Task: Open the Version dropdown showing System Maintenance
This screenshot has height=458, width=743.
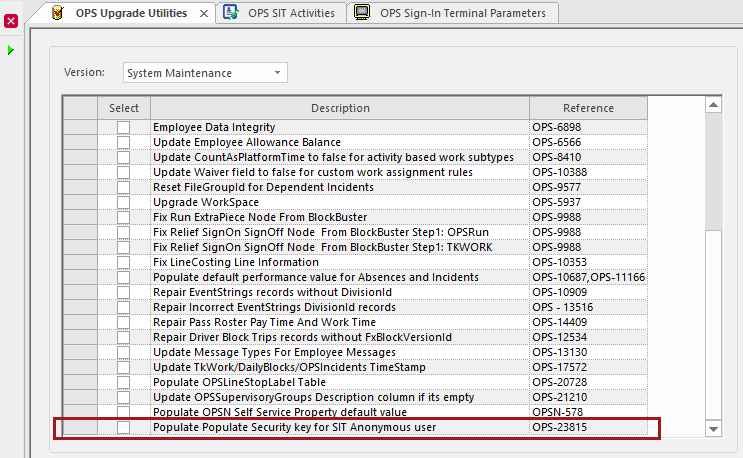Action: [x=205, y=73]
